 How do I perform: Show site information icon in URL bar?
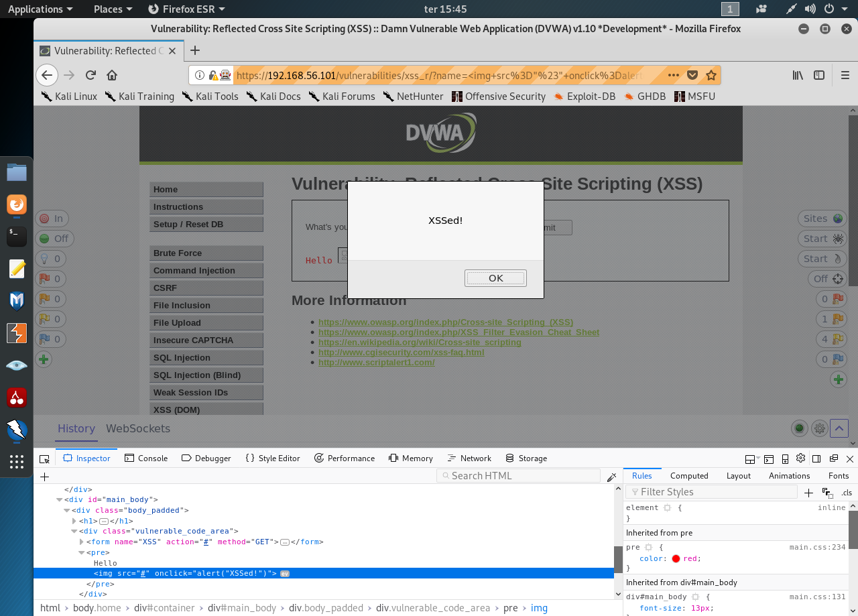click(200, 75)
